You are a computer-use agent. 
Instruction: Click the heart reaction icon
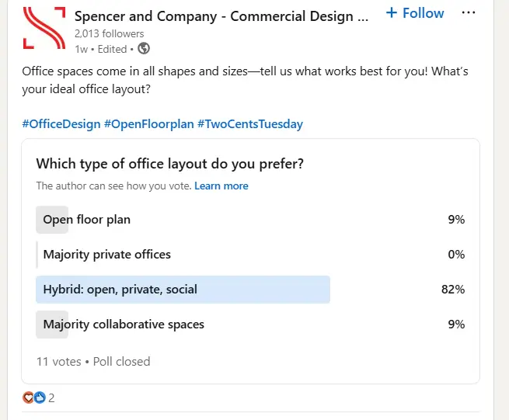pyautogui.click(x=29, y=397)
